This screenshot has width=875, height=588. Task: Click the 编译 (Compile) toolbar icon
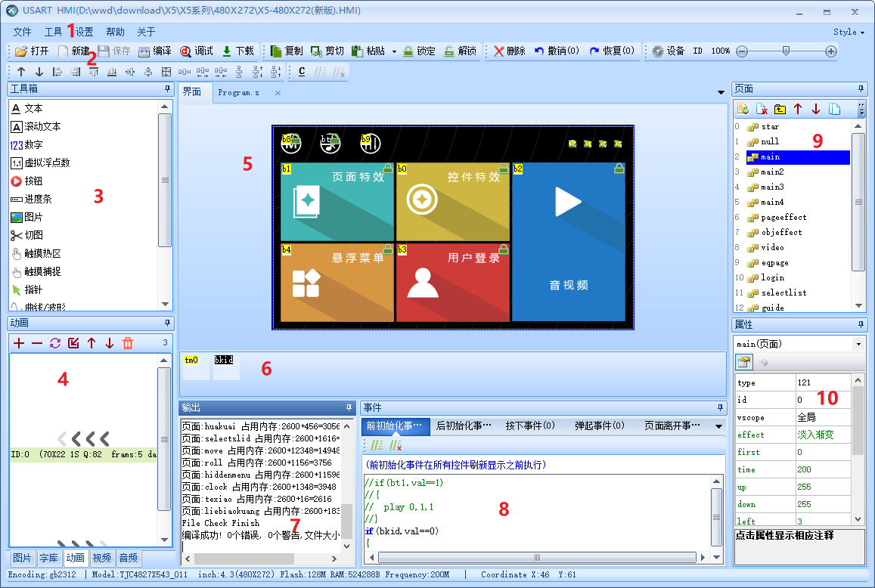[145, 51]
